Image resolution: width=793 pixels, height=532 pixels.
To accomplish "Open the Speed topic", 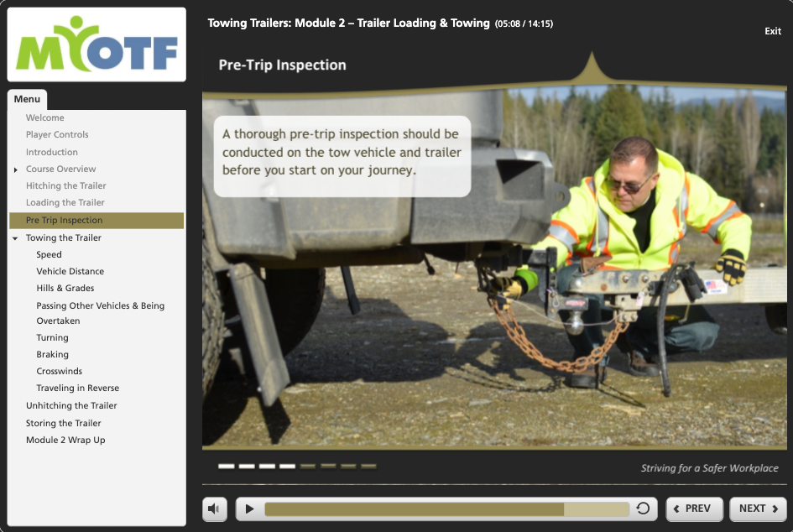I will (49, 254).
